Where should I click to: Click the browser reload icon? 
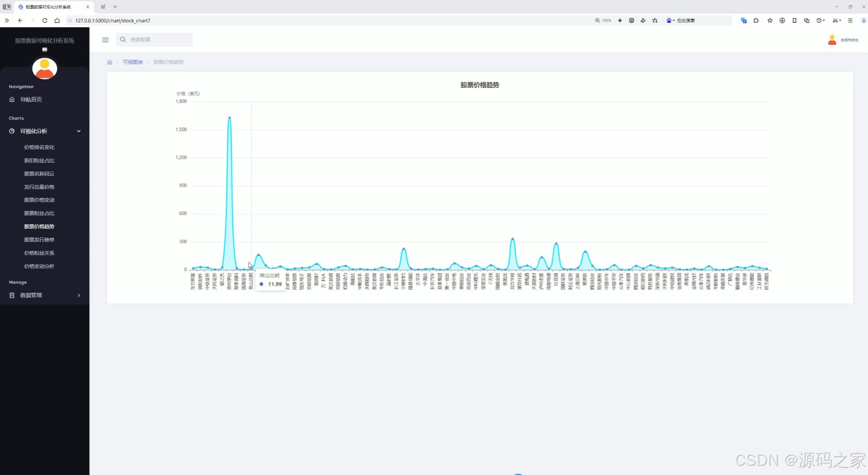point(45,20)
